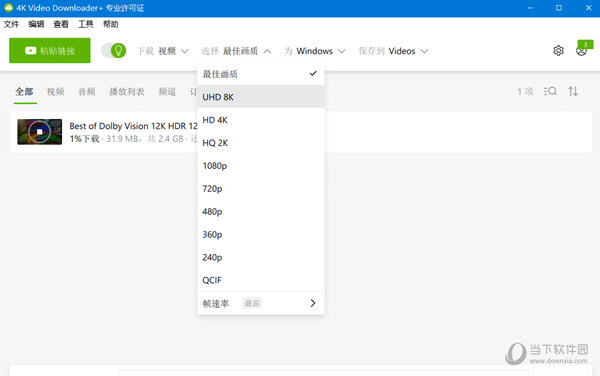Open the 帮助 menu
Screen dimensions: 600x376
(111, 24)
